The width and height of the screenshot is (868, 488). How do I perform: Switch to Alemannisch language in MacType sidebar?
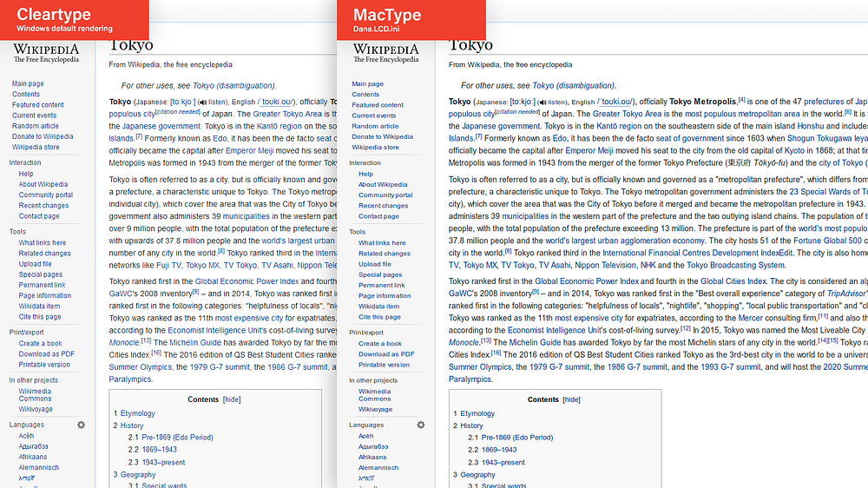pos(378,467)
